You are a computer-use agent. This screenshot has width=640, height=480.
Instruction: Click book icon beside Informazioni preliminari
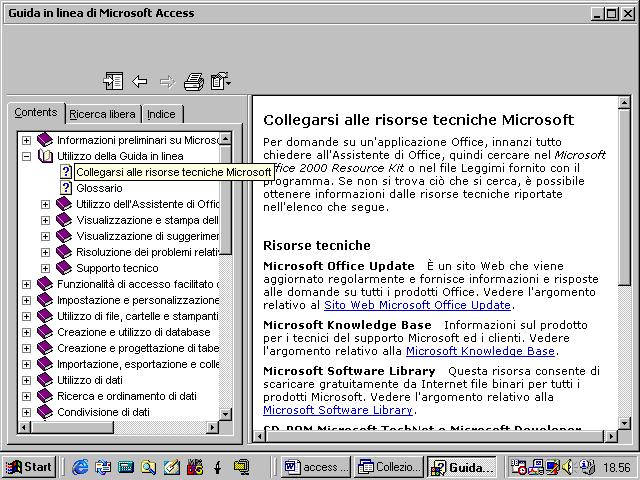coord(45,140)
